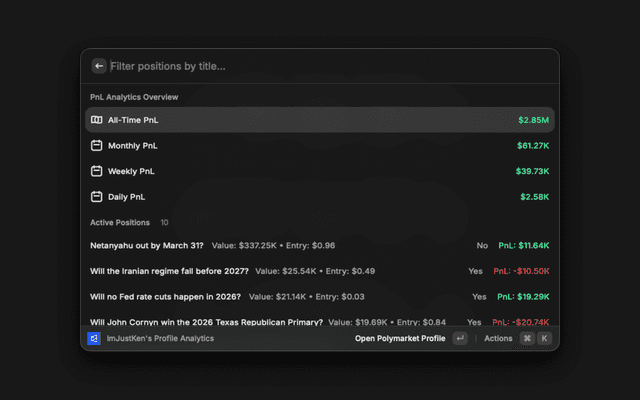
Task: Open the Netanyahu out by March 31 position
Action: (x=146, y=245)
